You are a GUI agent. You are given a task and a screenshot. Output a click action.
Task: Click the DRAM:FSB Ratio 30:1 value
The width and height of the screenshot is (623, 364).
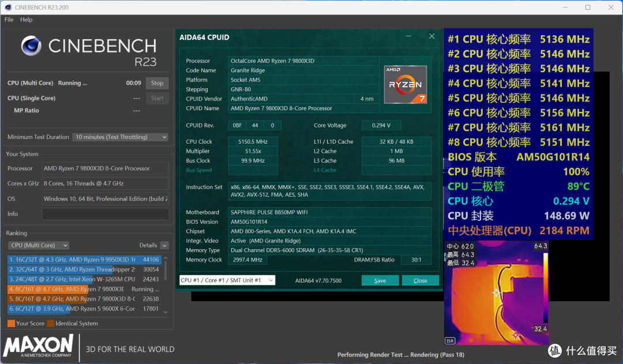click(x=416, y=260)
